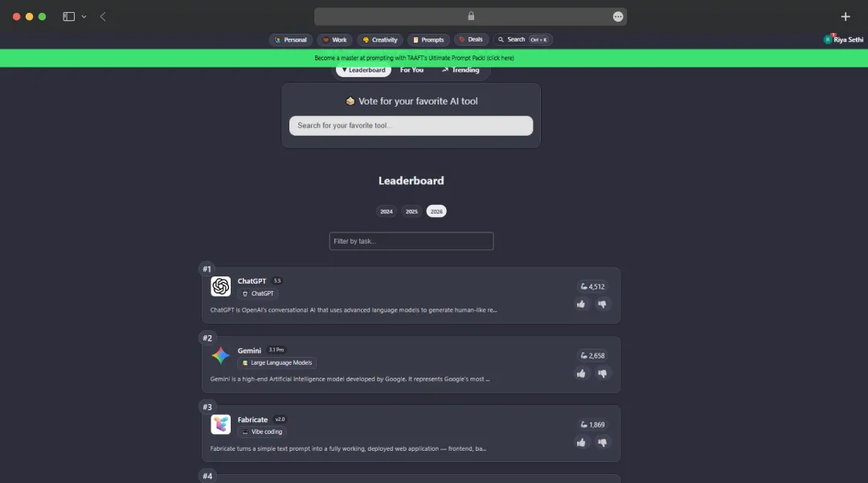The height and width of the screenshot is (483, 868).
Task: Click the sidebar toggle icon top left
Action: tap(67, 15)
